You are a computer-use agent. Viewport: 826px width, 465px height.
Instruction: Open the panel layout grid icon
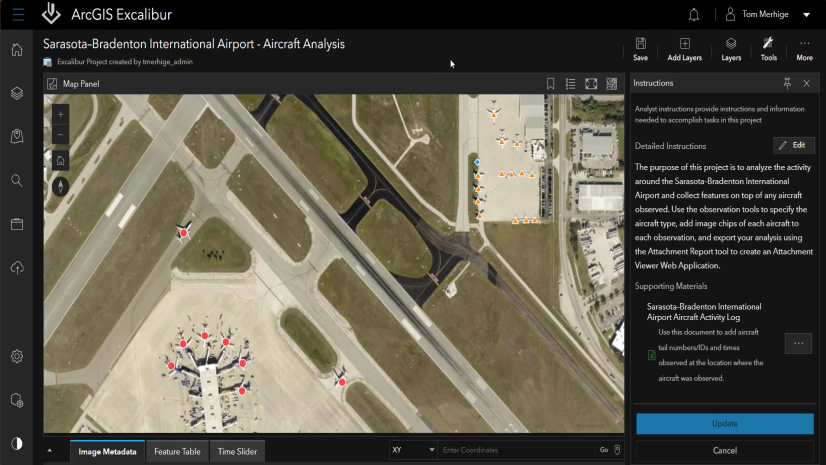(612, 84)
